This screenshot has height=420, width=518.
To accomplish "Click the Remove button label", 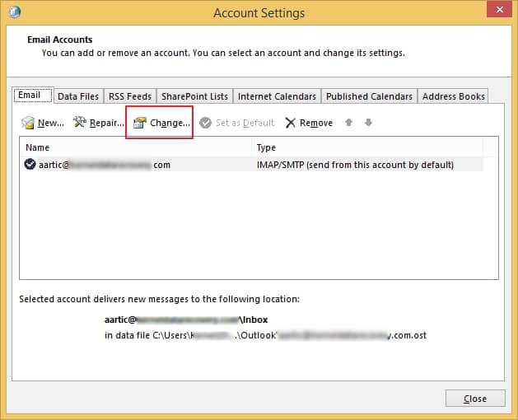I will point(315,123).
